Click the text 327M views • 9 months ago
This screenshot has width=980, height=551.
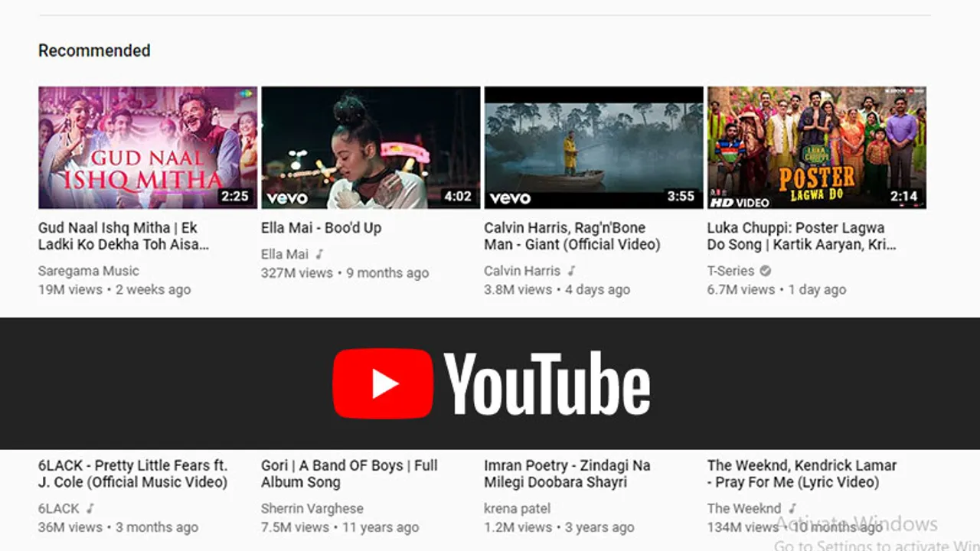[345, 272]
